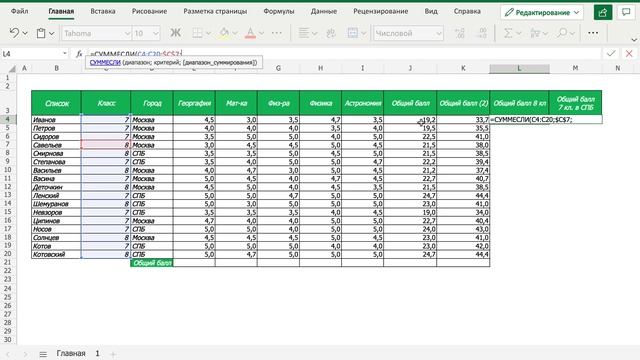The height and width of the screenshot is (360, 640).
Task: Open the Рецензирование tab
Action: [x=381, y=11]
